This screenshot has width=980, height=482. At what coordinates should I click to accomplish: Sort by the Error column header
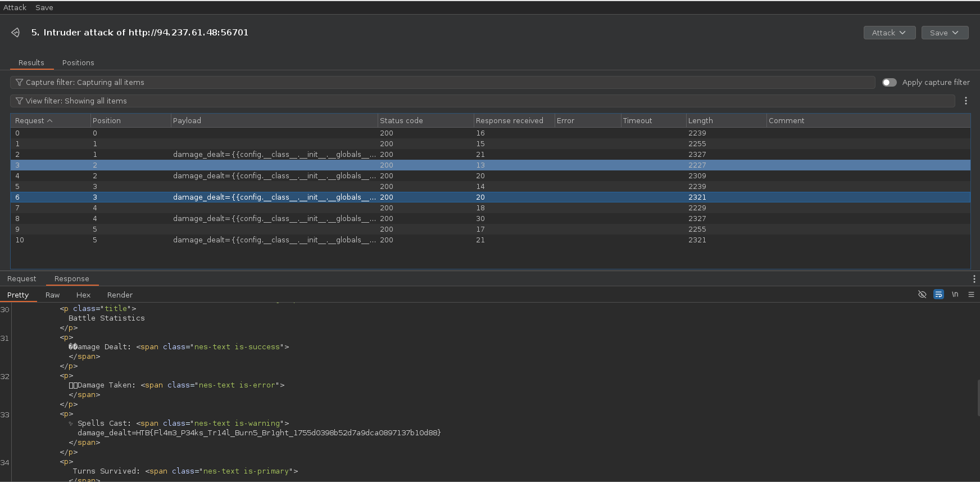[x=587, y=120]
